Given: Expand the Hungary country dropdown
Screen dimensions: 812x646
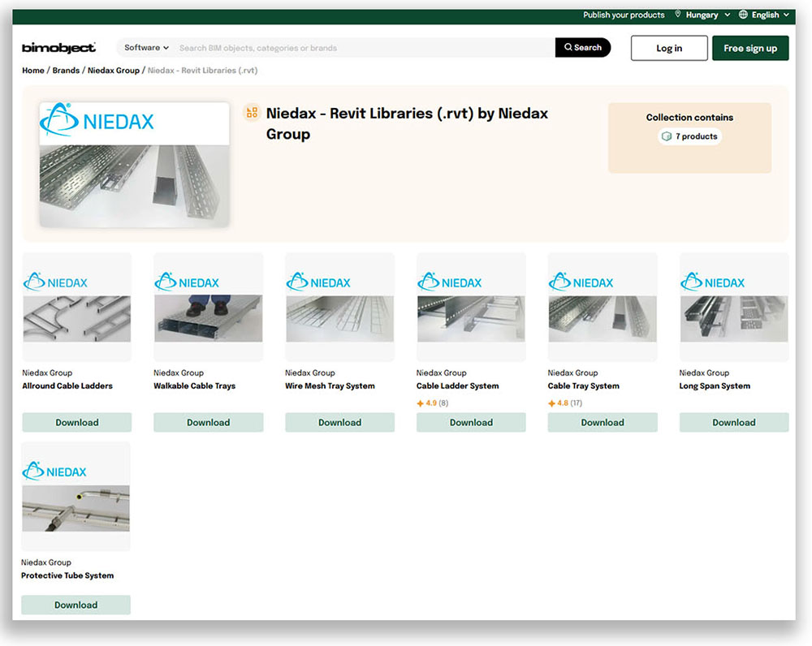Looking at the screenshot, I should [x=708, y=15].
